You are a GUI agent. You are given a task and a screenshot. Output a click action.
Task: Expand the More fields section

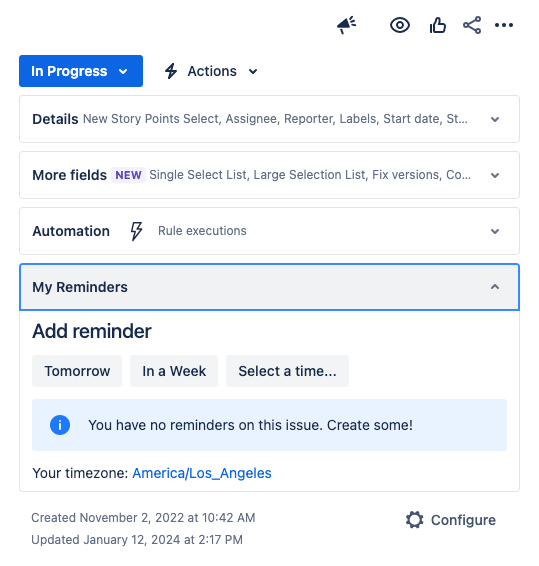pyautogui.click(x=269, y=175)
